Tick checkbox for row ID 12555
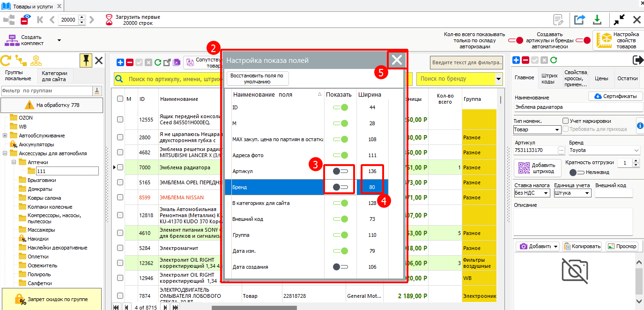 click(120, 120)
